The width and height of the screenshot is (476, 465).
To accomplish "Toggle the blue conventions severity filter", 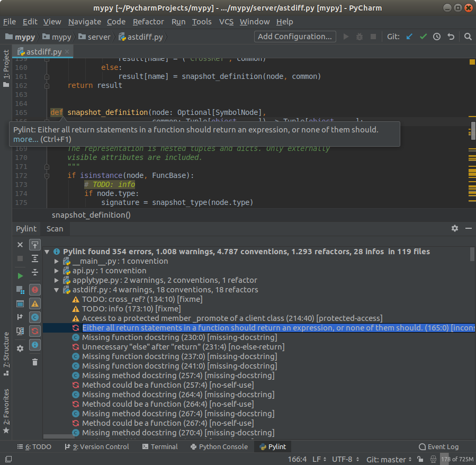I will (35, 317).
